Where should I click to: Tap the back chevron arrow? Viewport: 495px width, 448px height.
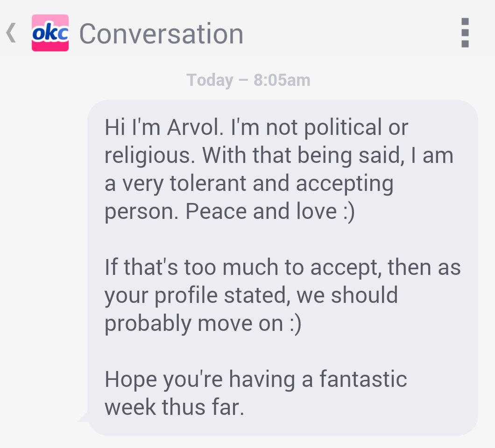click(x=11, y=33)
